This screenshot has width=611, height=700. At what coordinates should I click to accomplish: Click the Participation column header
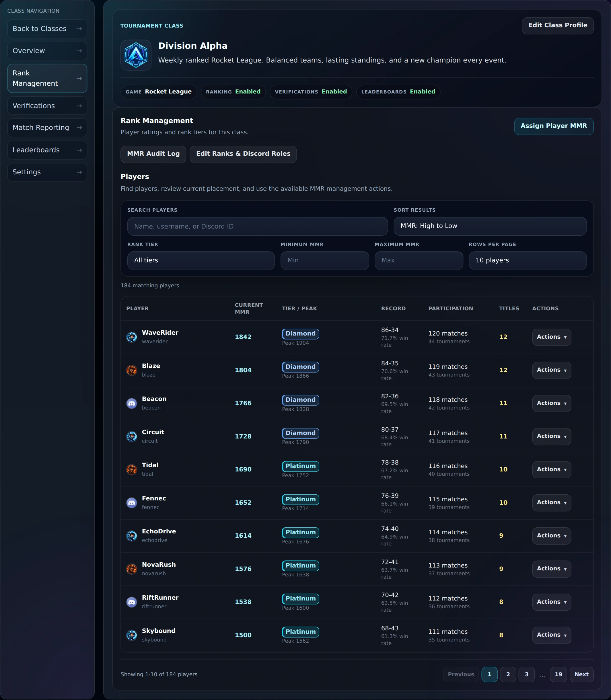451,309
